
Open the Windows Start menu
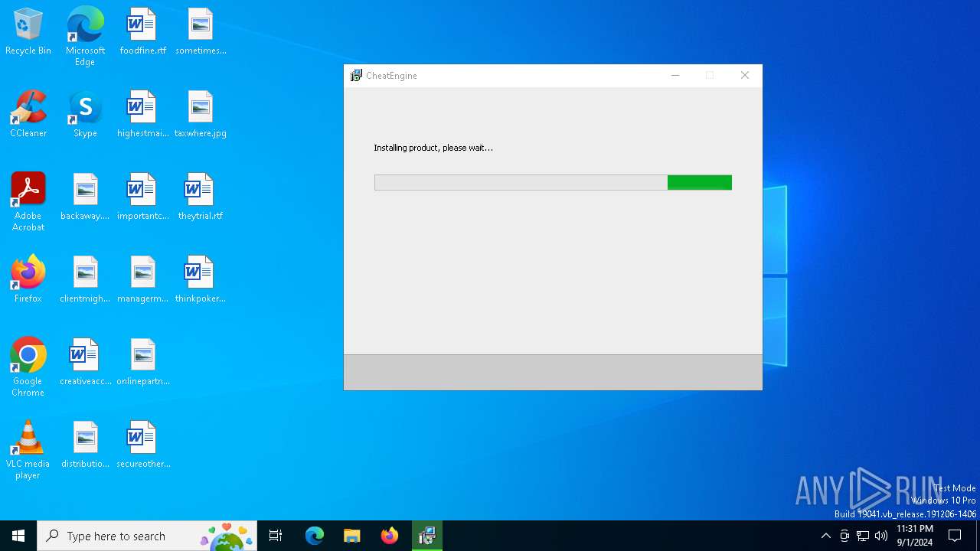click(x=18, y=536)
